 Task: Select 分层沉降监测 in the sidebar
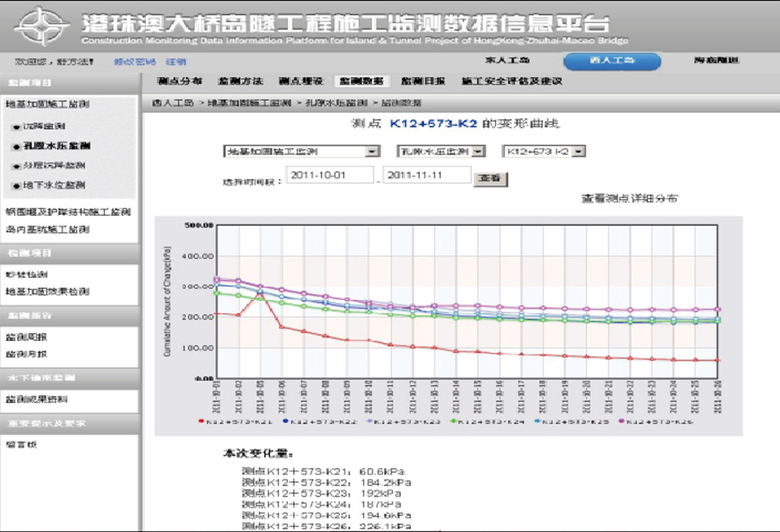[54, 166]
